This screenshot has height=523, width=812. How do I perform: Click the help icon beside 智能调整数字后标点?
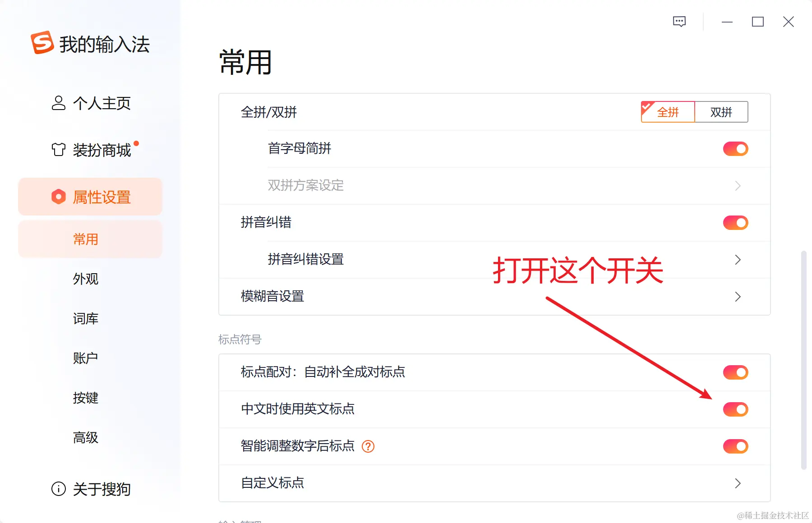[x=369, y=446]
